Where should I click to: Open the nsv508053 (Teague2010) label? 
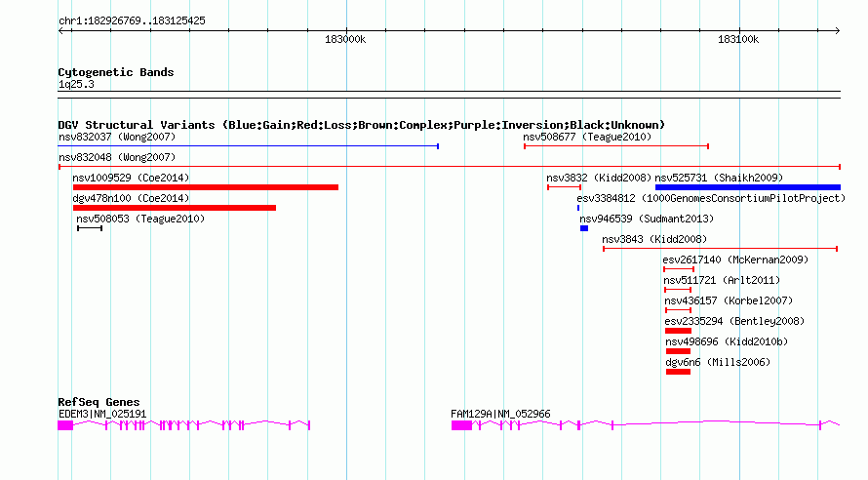pos(140,219)
